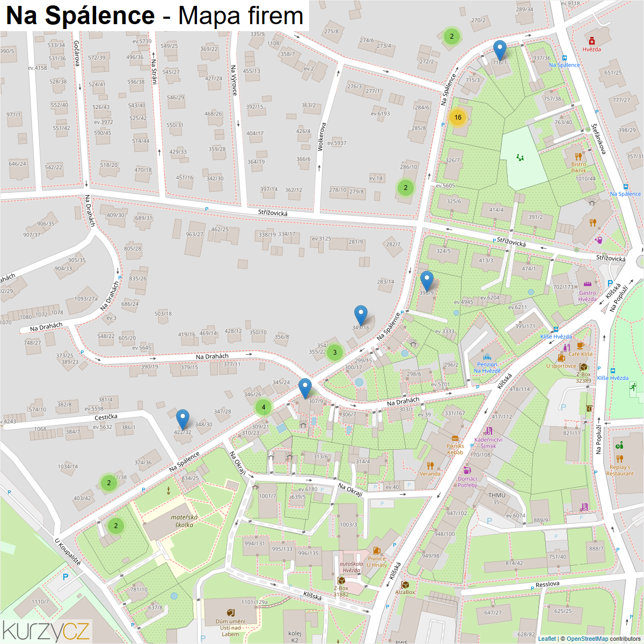This screenshot has width=644, height=644.
Task: Click the playground icon in the park
Action: coord(519,157)
